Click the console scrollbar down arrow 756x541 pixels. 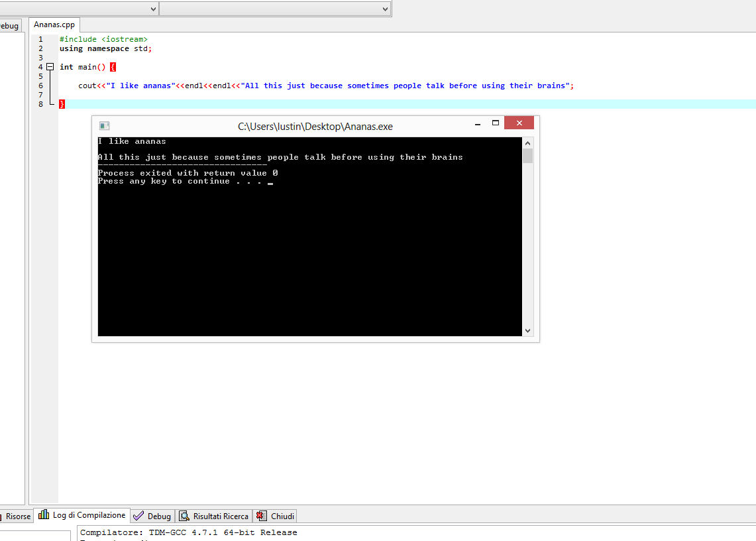tap(528, 331)
